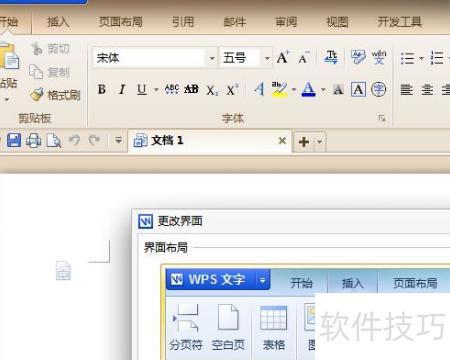Toggle italic formatting
Viewport: 450px width, 360px height.
122,89
